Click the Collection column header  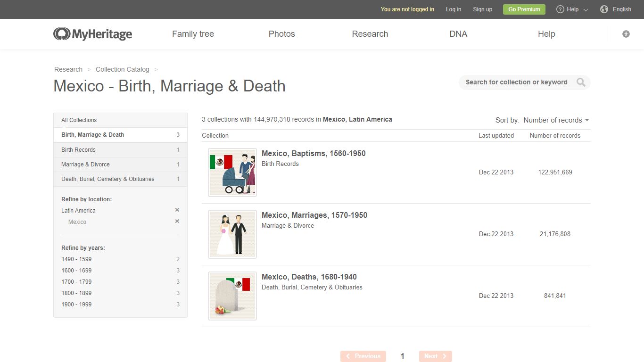[215, 135]
